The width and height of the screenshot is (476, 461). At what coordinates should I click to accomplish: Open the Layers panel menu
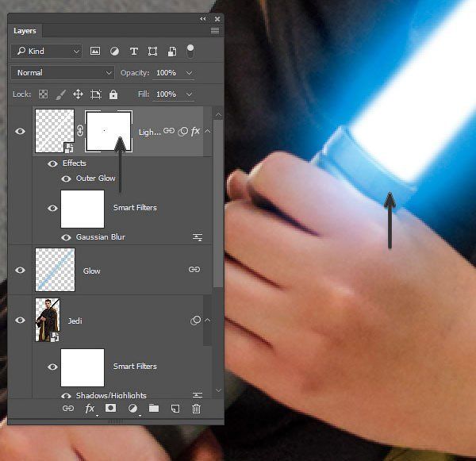(x=215, y=30)
